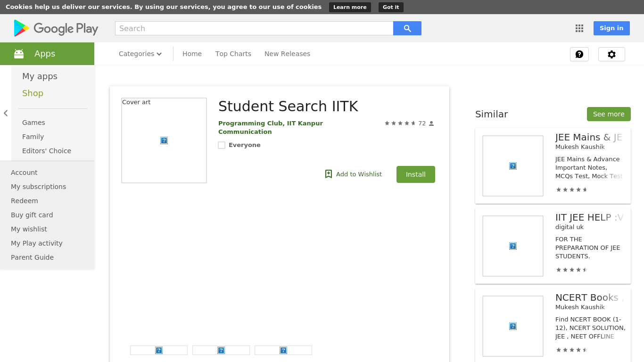Open the IIT JEE HELP app thumbnail

[x=513, y=246]
